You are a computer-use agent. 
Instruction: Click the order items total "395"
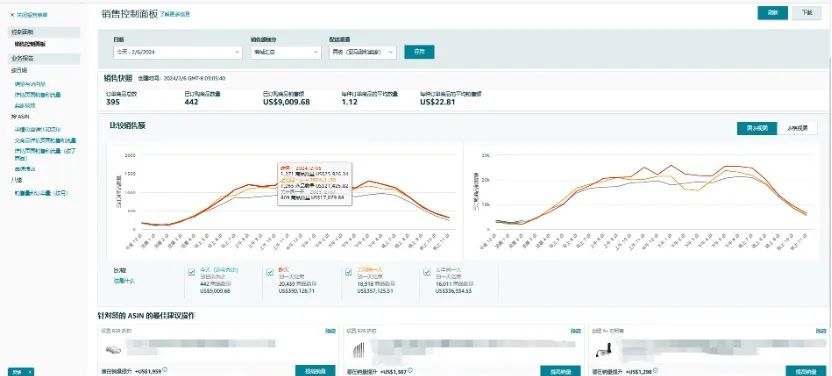pyautogui.click(x=113, y=102)
